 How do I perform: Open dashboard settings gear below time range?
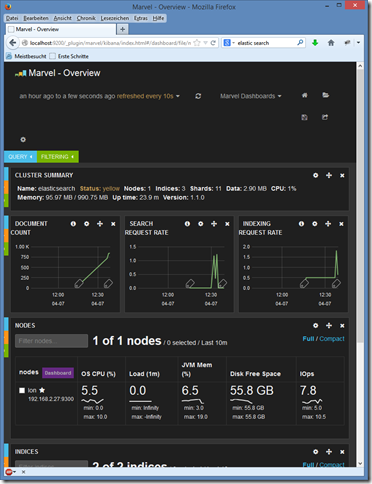pos(23,139)
